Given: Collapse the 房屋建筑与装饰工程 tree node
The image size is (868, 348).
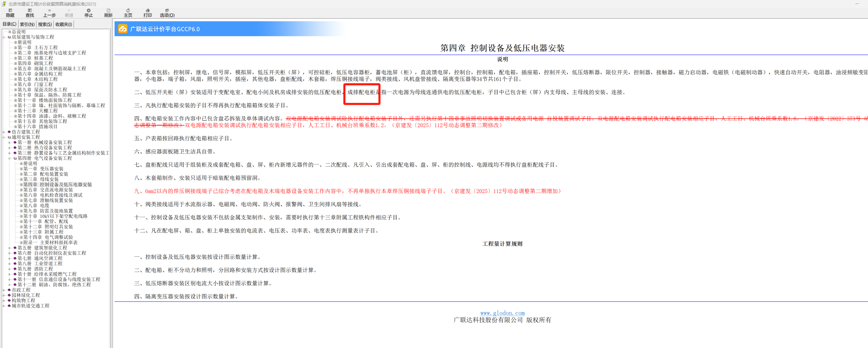Looking at the screenshot, I should (4, 37).
